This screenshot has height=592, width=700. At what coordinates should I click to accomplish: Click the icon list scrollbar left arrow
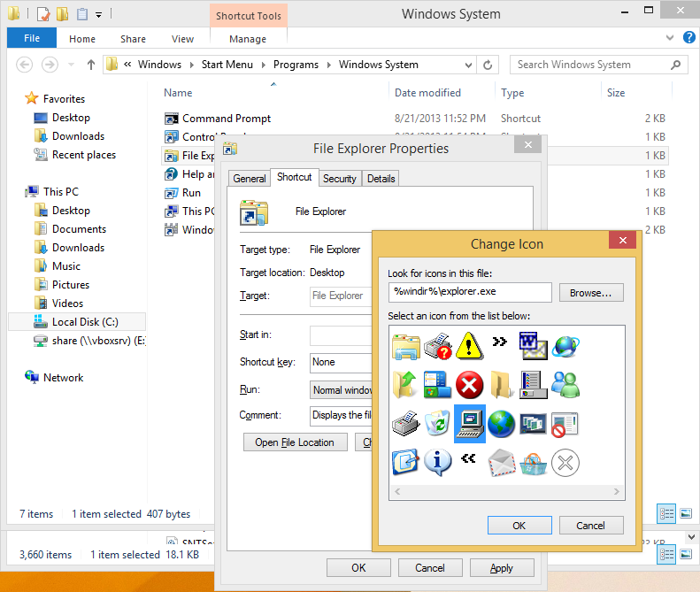tap(397, 491)
